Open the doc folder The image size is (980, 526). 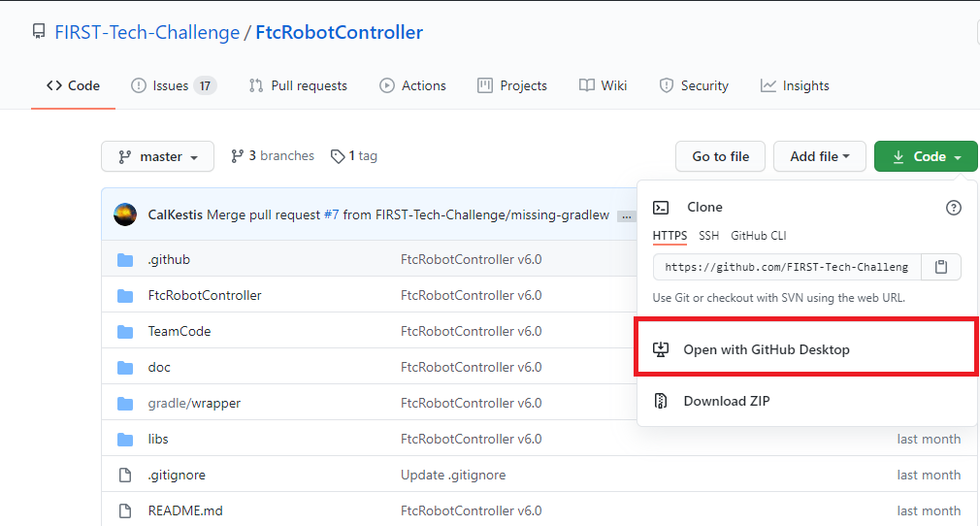(x=159, y=367)
